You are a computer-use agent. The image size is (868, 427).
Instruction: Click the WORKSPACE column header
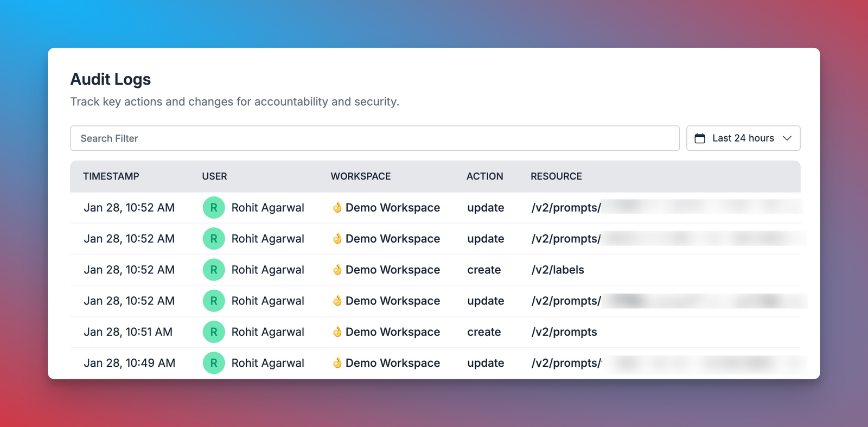tap(361, 176)
